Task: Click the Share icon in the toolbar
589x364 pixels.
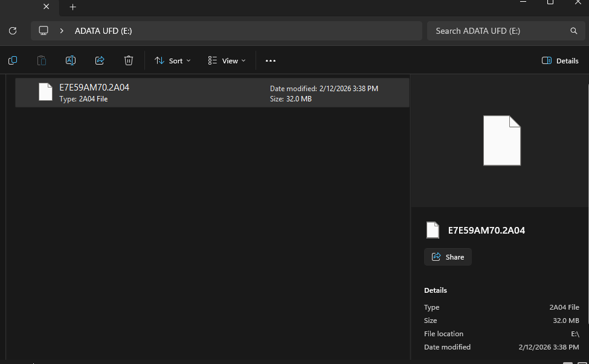Action: pyautogui.click(x=99, y=60)
